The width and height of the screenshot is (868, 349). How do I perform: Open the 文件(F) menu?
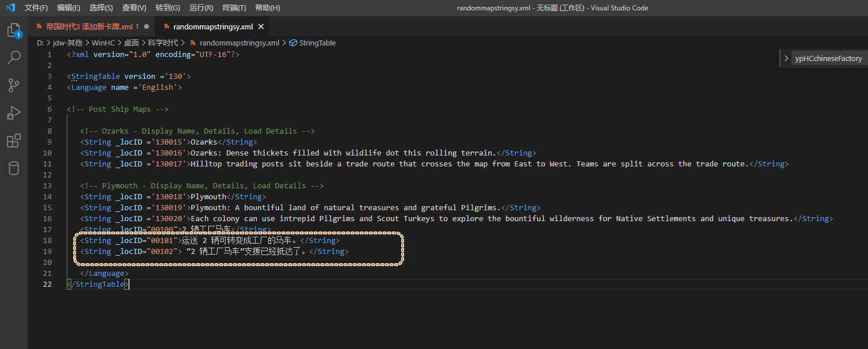pyautogui.click(x=36, y=7)
